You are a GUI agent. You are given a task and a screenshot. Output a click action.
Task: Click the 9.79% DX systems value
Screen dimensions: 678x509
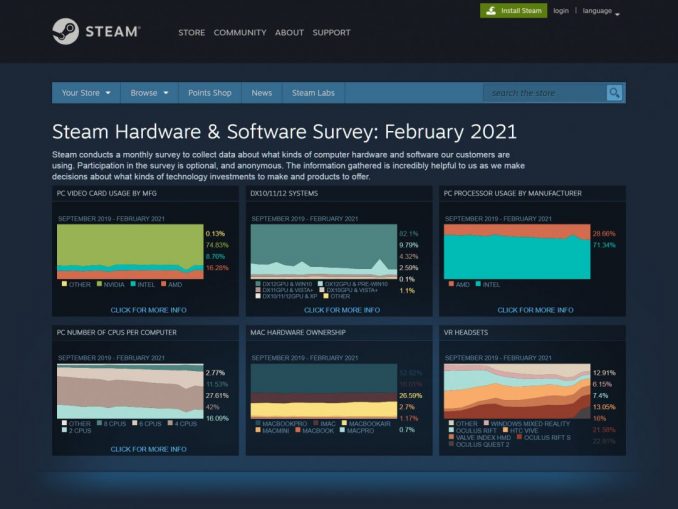tap(409, 245)
